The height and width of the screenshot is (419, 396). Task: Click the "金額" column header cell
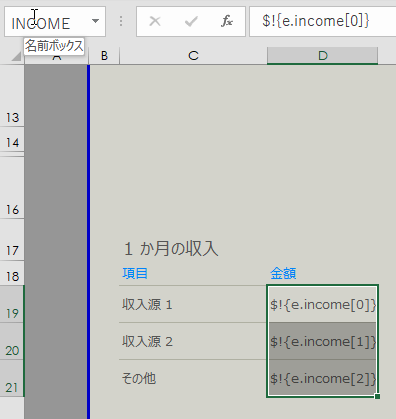pyautogui.click(x=283, y=274)
